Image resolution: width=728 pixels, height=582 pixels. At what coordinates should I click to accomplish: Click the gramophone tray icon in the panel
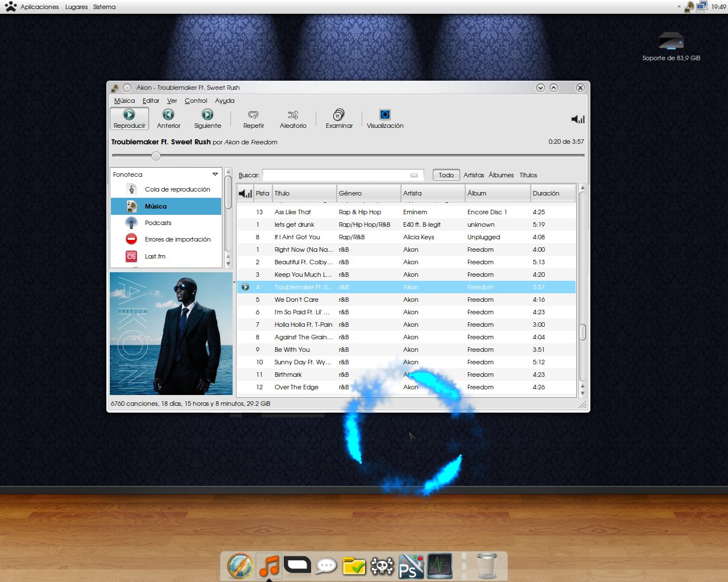click(x=689, y=7)
